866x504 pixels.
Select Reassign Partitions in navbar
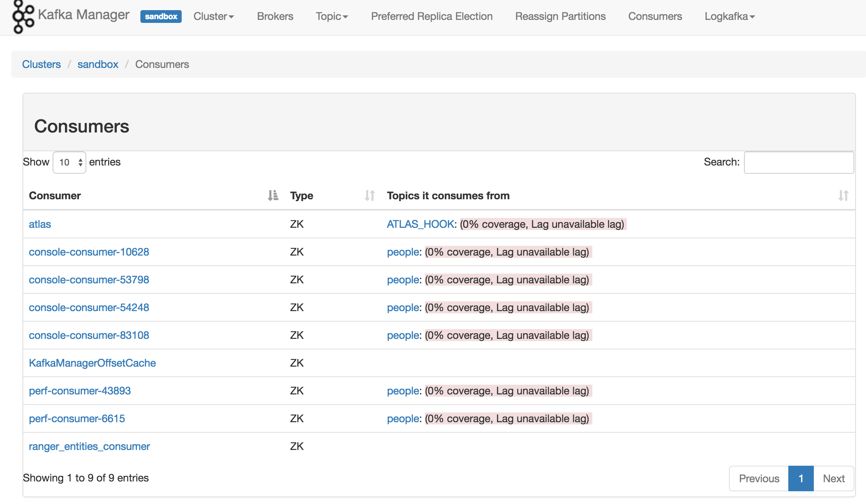[560, 17]
